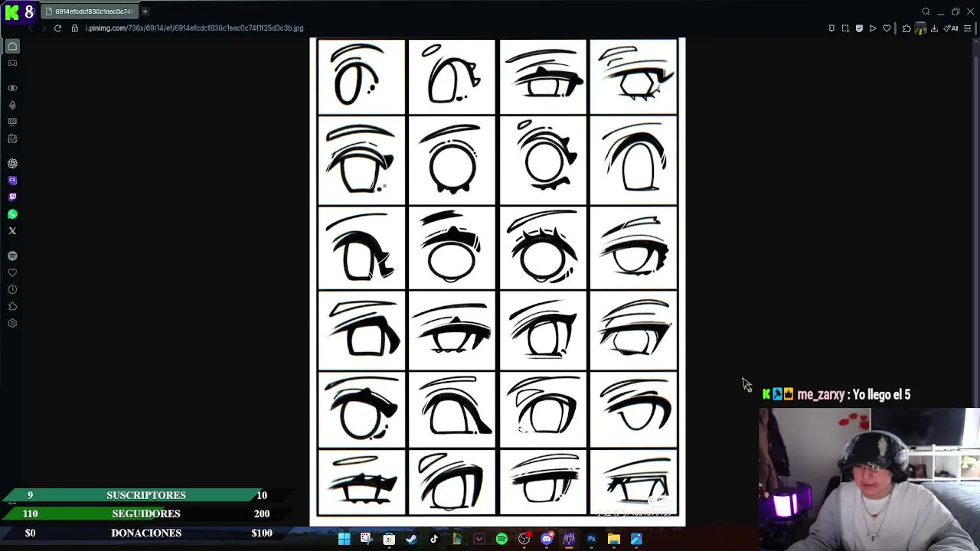Click the pin icon in browser toolbar
Image resolution: width=980 pixels, height=551 pixels.
coord(831,28)
